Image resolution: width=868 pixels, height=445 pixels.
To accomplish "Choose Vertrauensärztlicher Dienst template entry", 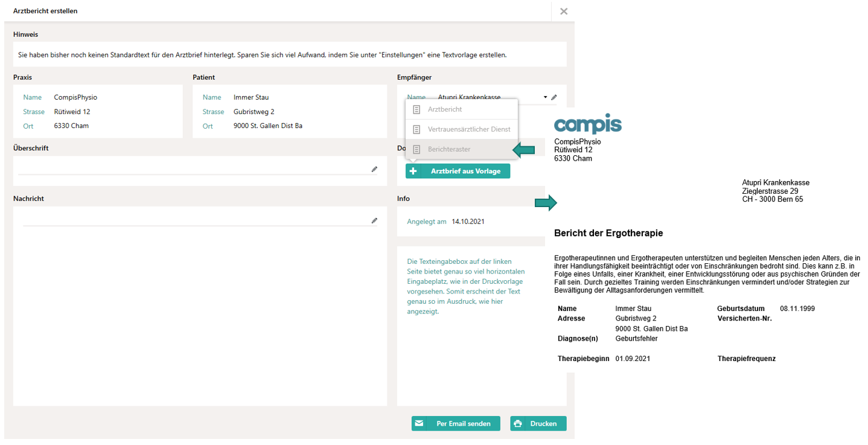I will pos(469,129).
